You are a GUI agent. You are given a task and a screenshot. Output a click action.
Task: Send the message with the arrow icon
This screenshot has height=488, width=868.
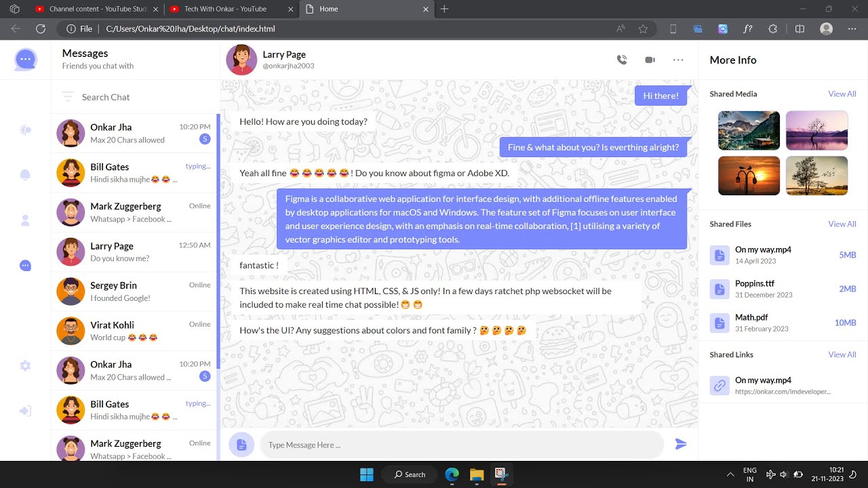point(681,445)
